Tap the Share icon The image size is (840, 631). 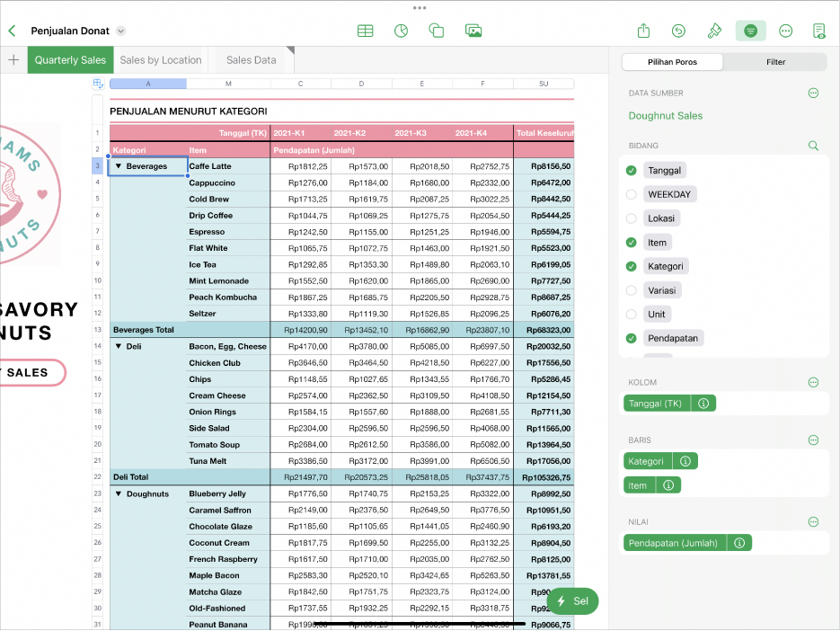tap(643, 31)
